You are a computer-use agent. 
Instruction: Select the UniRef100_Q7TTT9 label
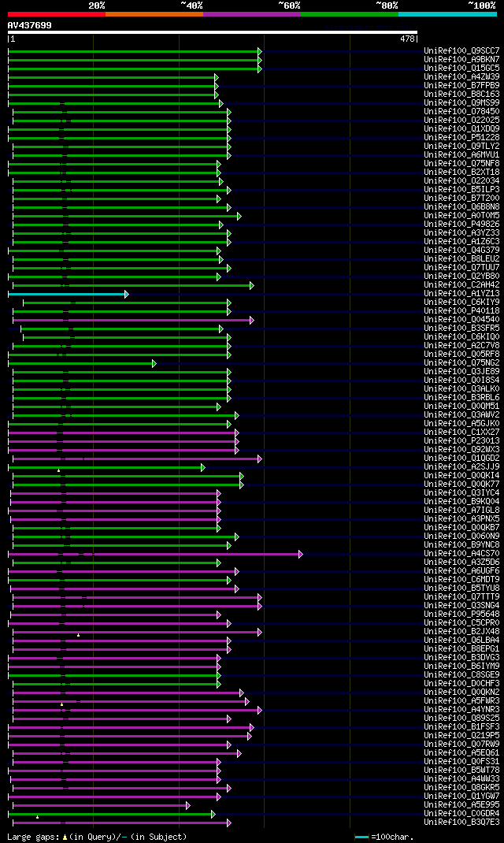461,597
